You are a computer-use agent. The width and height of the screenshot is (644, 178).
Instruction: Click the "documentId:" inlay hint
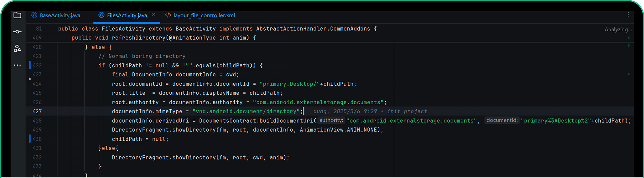point(502,120)
